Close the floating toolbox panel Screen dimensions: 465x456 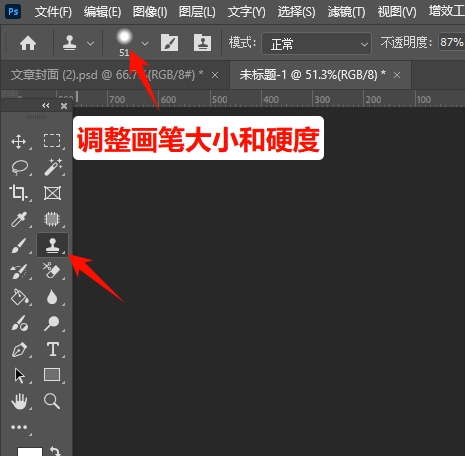64,106
